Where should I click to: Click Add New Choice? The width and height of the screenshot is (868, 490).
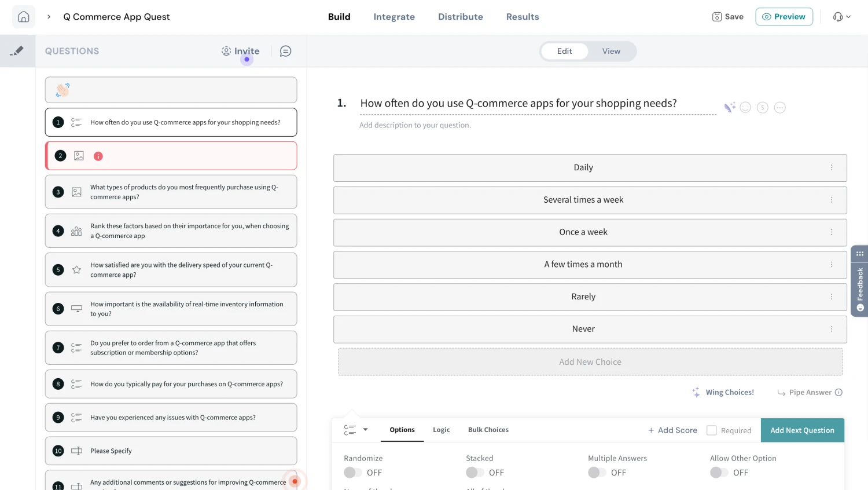(590, 361)
